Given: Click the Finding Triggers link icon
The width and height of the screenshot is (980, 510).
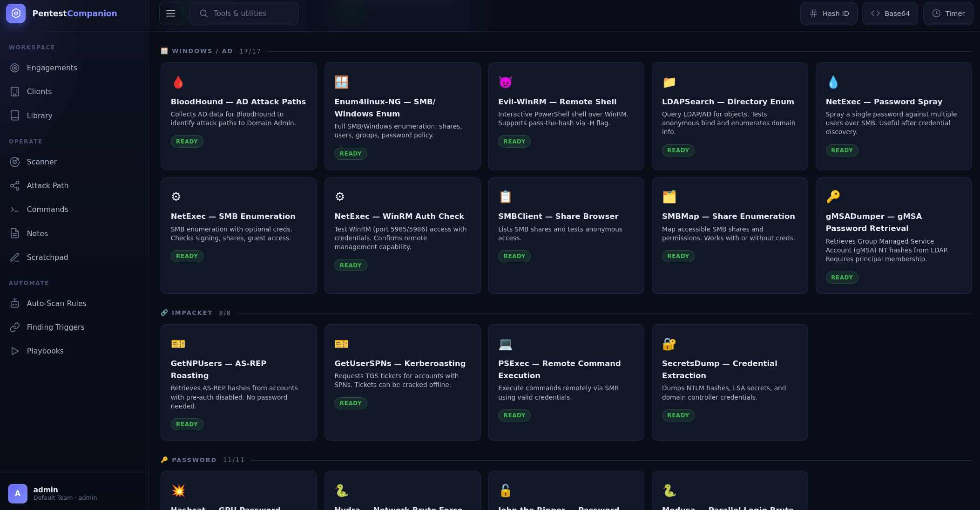Looking at the screenshot, I should click(x=15, y=327).
